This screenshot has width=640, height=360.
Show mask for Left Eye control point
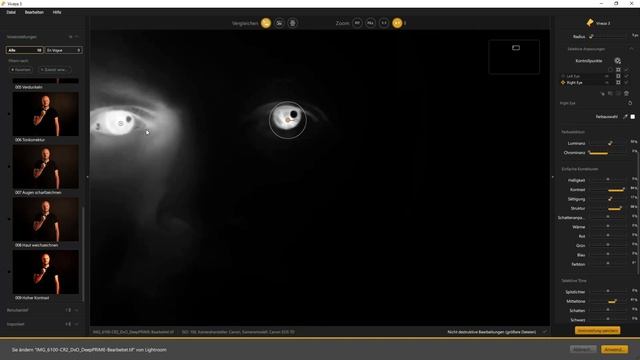tap(618, 76)
